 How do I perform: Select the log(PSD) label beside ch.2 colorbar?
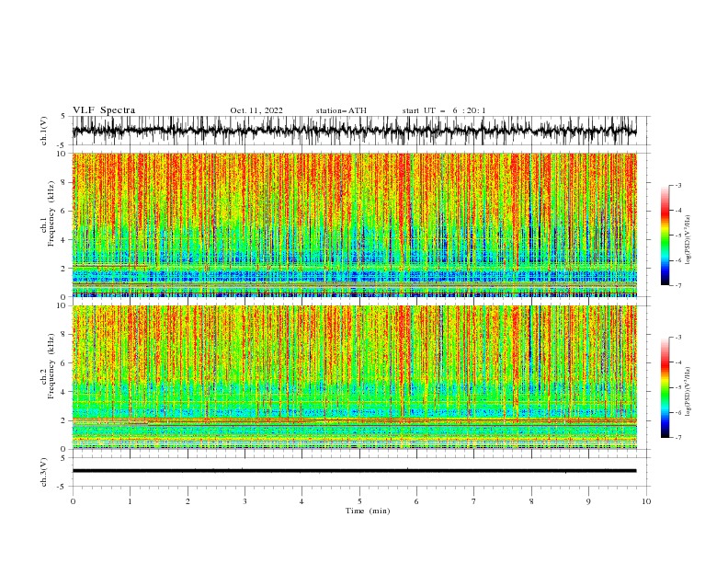coord(688,392)
